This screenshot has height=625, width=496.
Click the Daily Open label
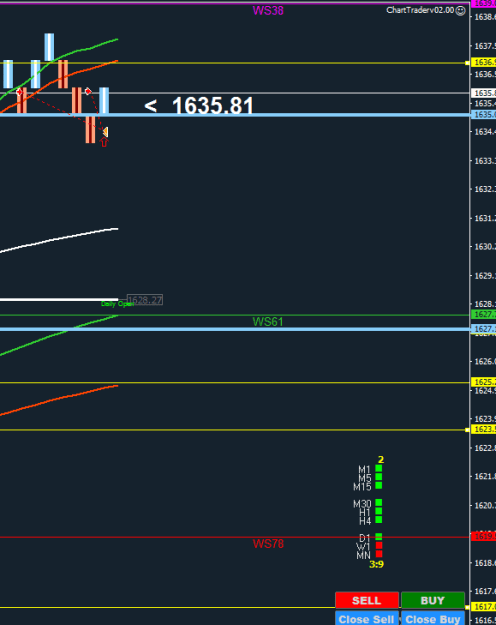[117, 304]
